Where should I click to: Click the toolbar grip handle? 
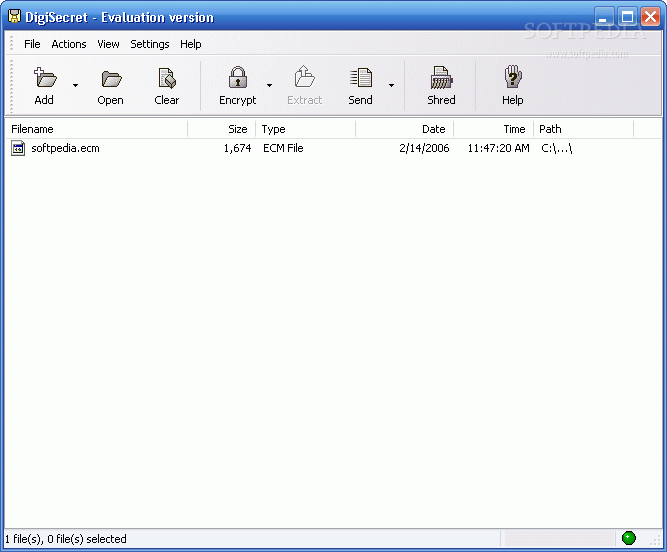[11, 86]
